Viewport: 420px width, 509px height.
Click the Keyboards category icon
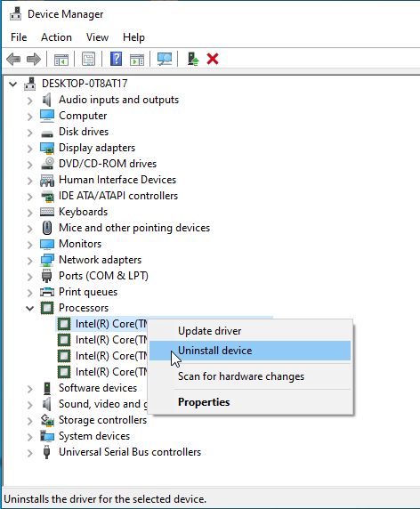tap(47, 212)
